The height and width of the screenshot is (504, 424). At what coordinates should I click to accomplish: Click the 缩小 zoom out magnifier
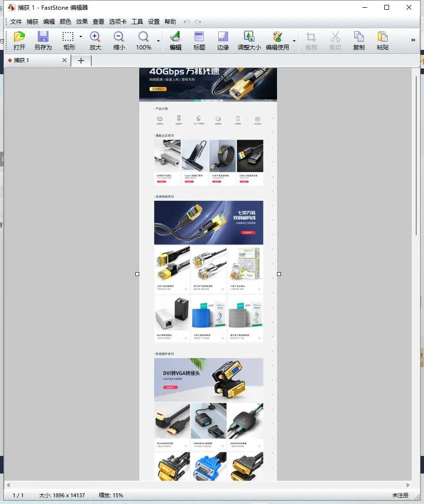tap(119, 37)
